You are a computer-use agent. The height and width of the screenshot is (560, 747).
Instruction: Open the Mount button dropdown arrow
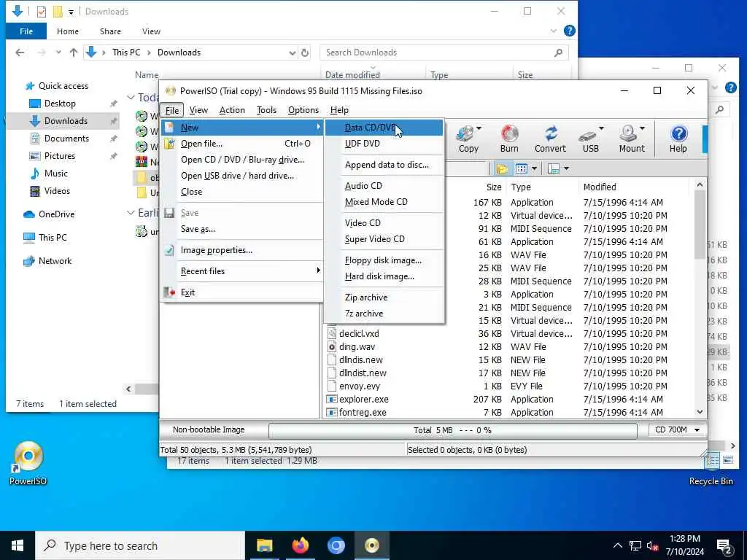tap(642, 128)
